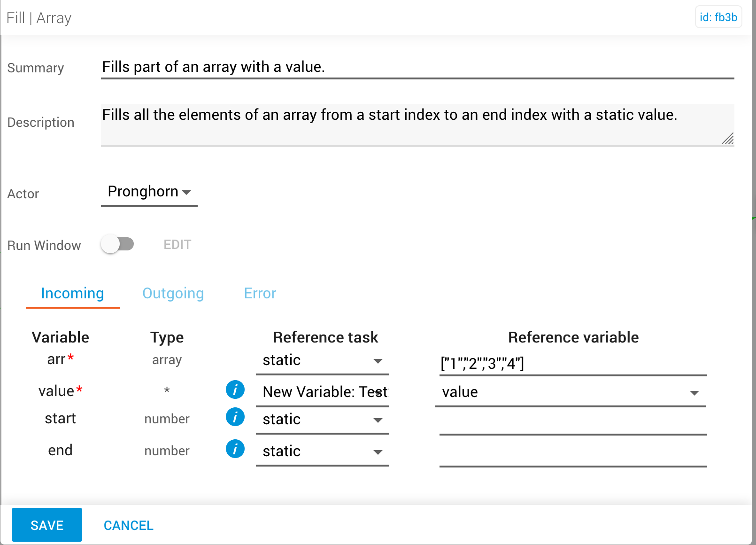
Task: Click arr reference variable input field
Action: pos(573,363)
